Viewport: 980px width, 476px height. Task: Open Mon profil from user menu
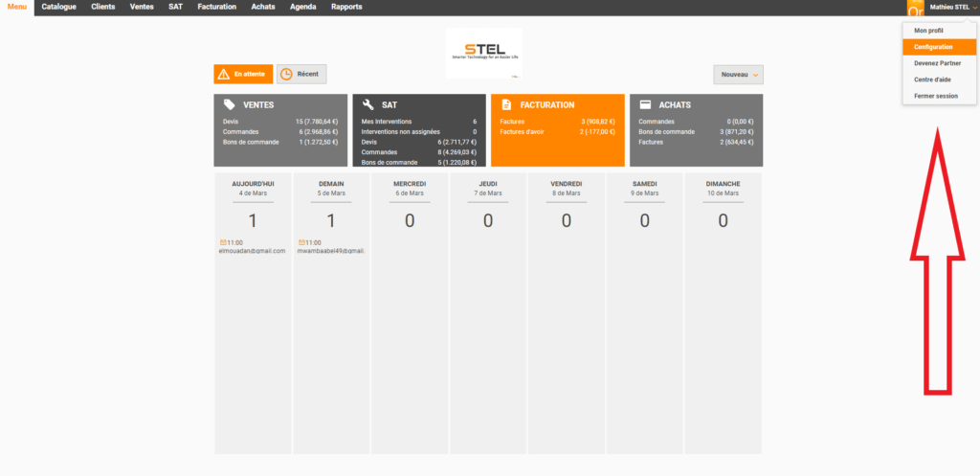(x=928, y=31)
